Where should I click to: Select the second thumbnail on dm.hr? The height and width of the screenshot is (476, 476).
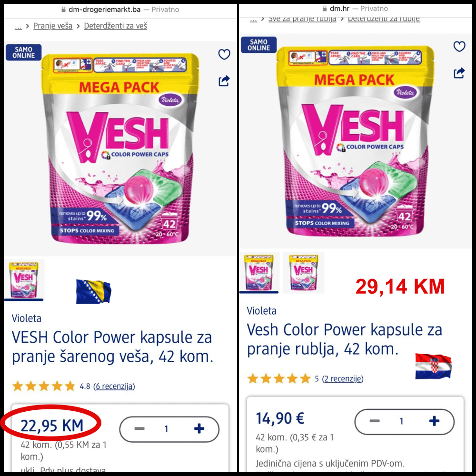303,272
